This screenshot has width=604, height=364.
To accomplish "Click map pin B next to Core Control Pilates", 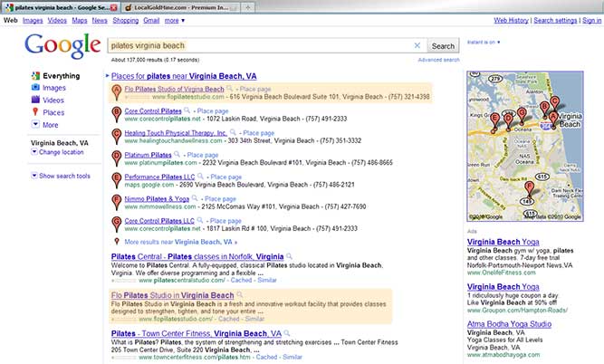I will (x=116, y=114).
